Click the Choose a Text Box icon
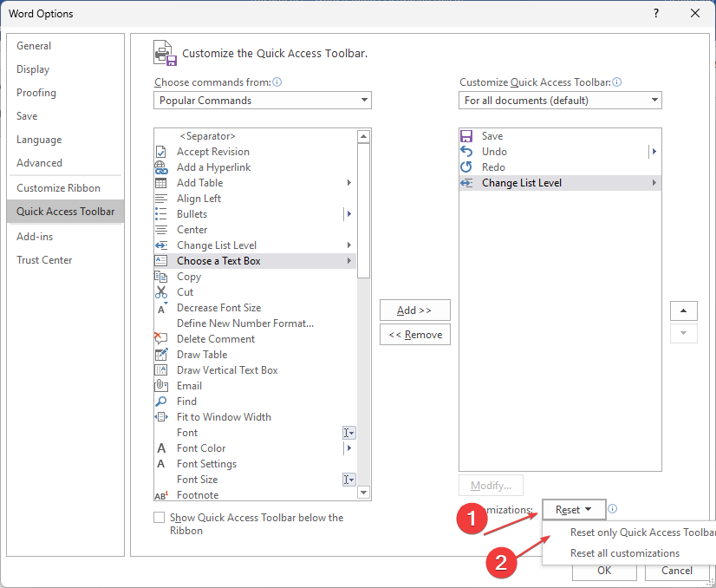The width and height of the screenshot is (716, 588). (x=160, y=261)
